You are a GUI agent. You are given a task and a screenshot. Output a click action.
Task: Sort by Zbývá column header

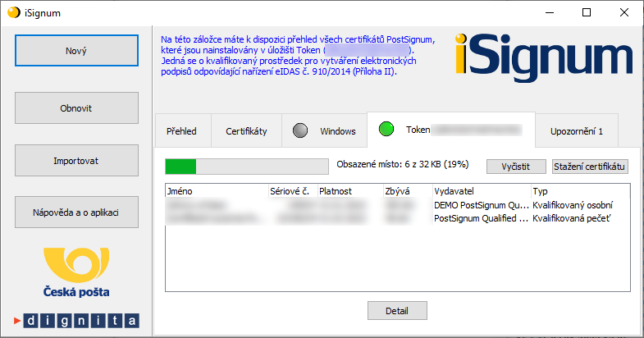[x=408, y=191]
